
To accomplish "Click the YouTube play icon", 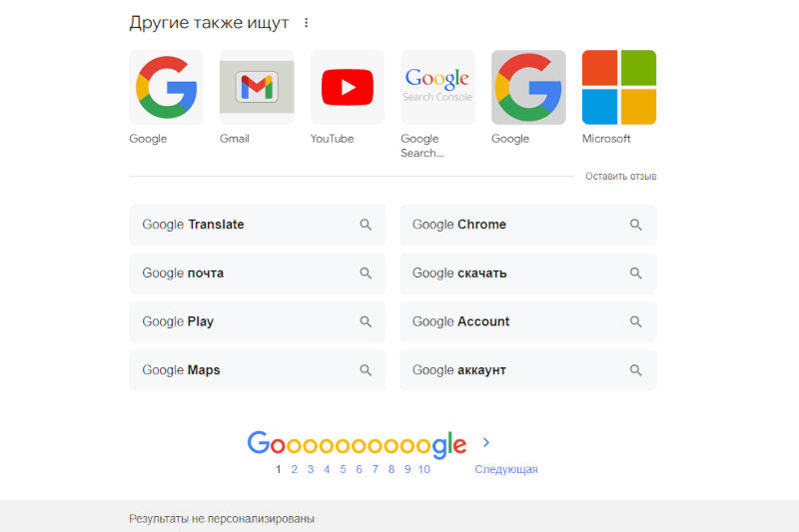I will [348, 88].
